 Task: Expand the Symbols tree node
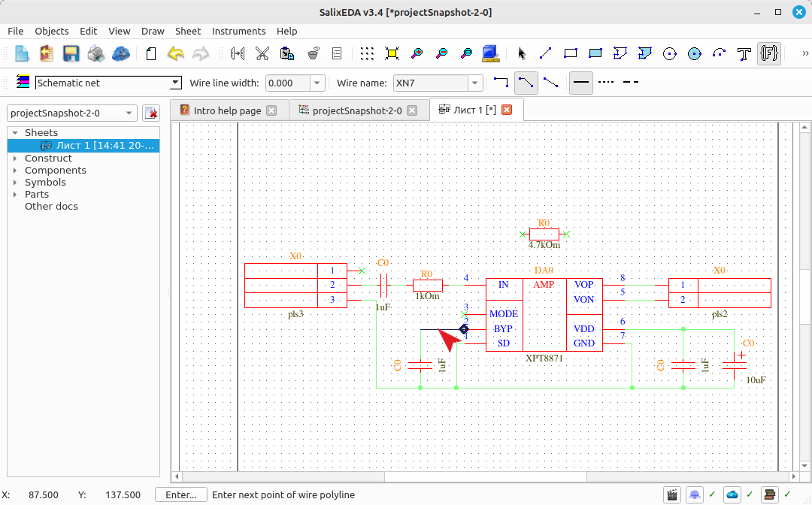pyautogui.click(x=15, y=182)
